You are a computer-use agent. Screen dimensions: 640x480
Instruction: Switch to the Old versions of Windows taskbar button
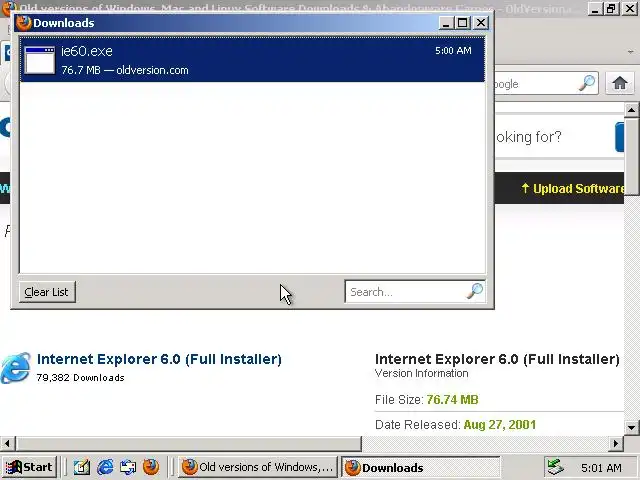pos(257,467)
